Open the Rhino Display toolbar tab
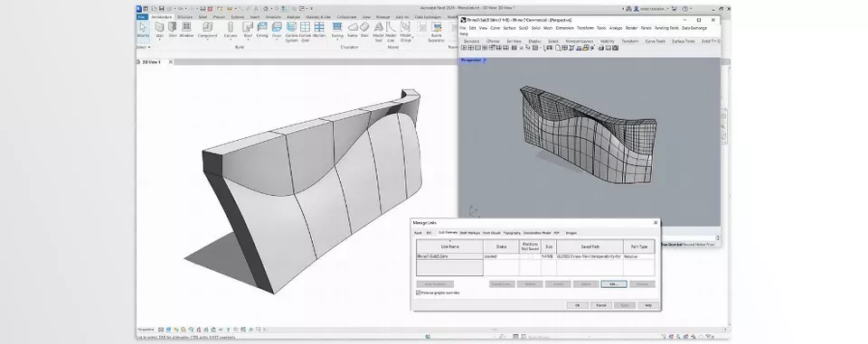868x344 pixels. click(x=534, y=41)
